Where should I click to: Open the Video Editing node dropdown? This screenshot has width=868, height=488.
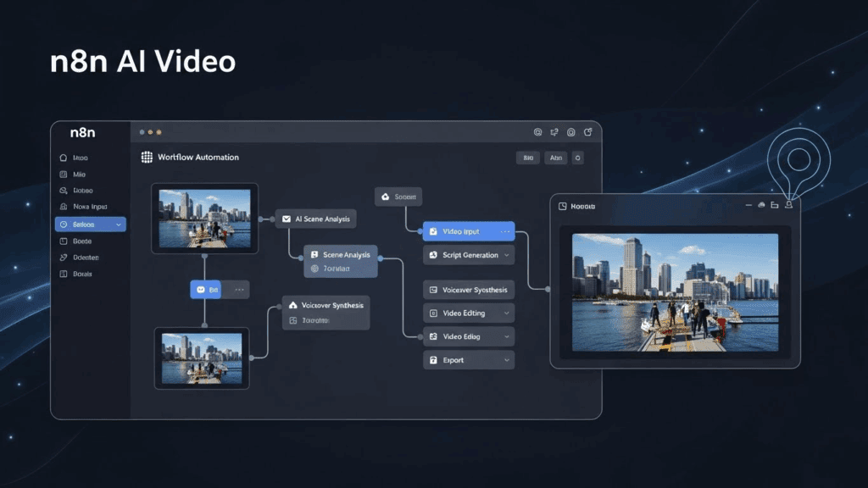tap(506, 313)
